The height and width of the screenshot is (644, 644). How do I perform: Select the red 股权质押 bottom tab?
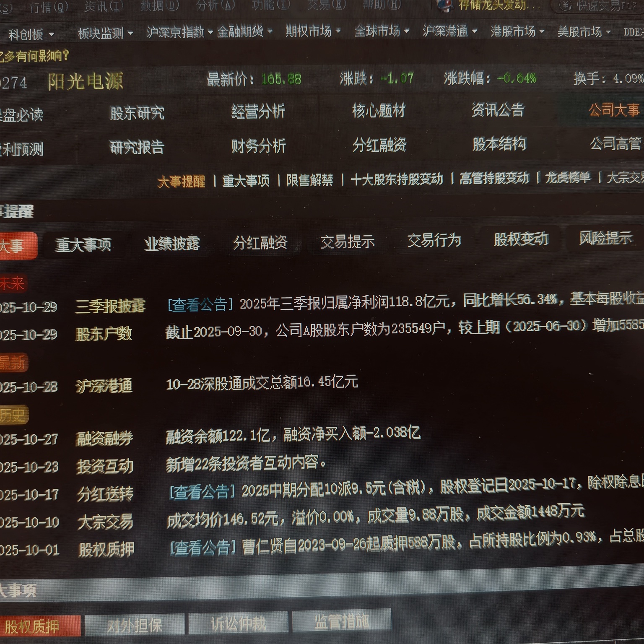click(40, 626)
